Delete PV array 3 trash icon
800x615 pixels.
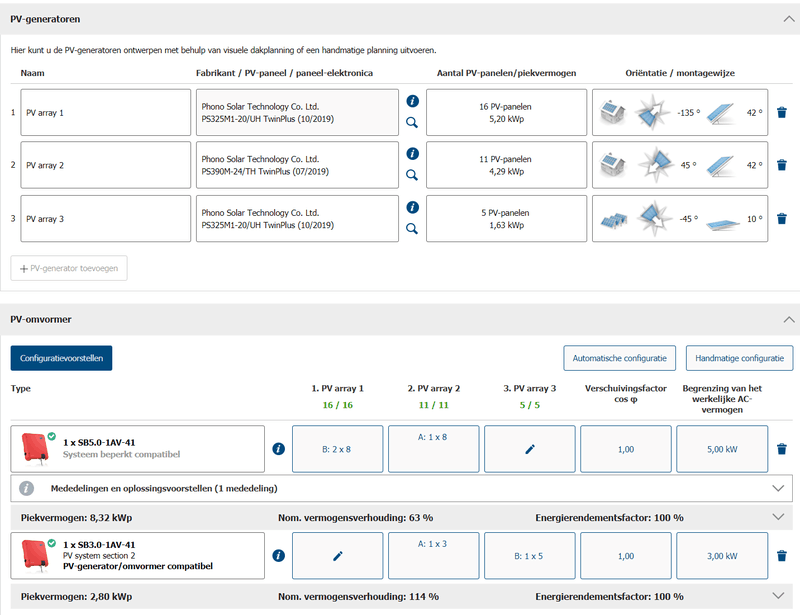tap(782, 218)
